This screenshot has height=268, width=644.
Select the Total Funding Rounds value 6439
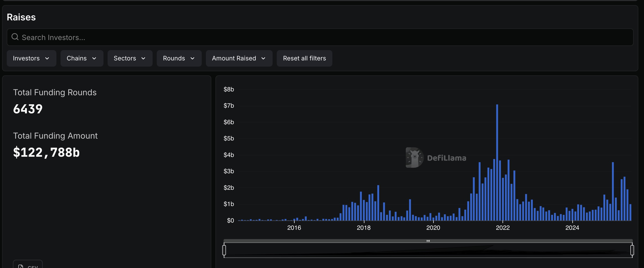tap(28, 109)
